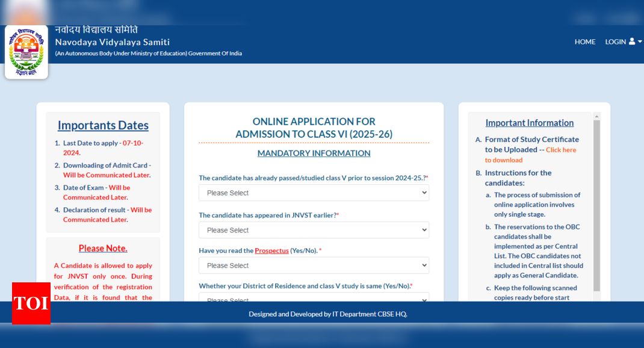Click the 'Please Note.' heading
This screenshot has height=348, width=644.
click(103, 248)
